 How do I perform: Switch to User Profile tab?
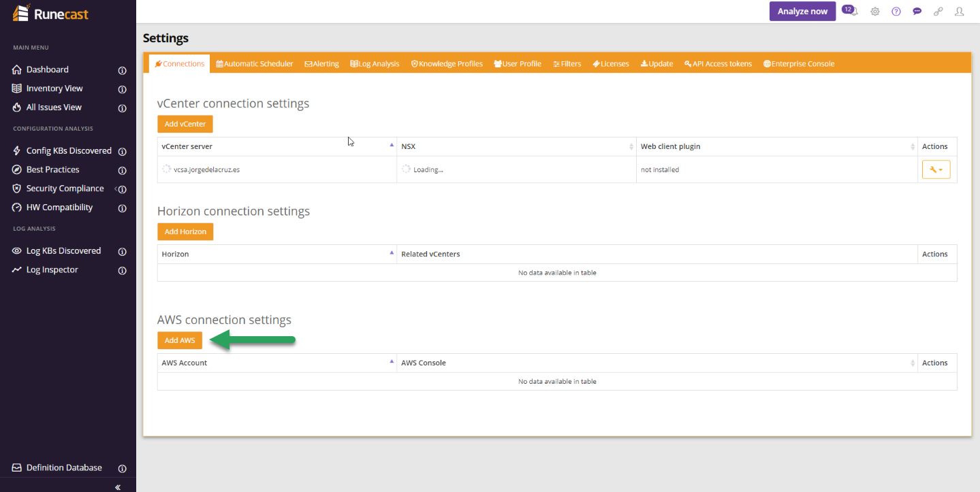point(518,64)
